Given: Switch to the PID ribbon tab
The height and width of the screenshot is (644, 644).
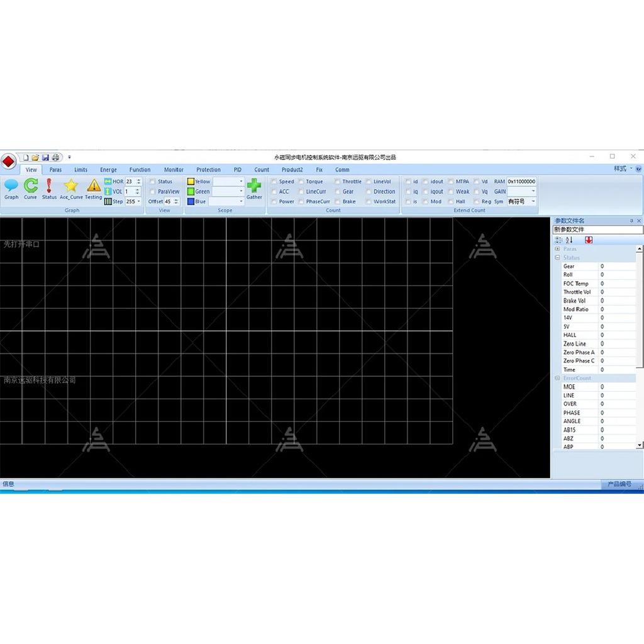Looking at the screenshot, I should coord(237,170).
